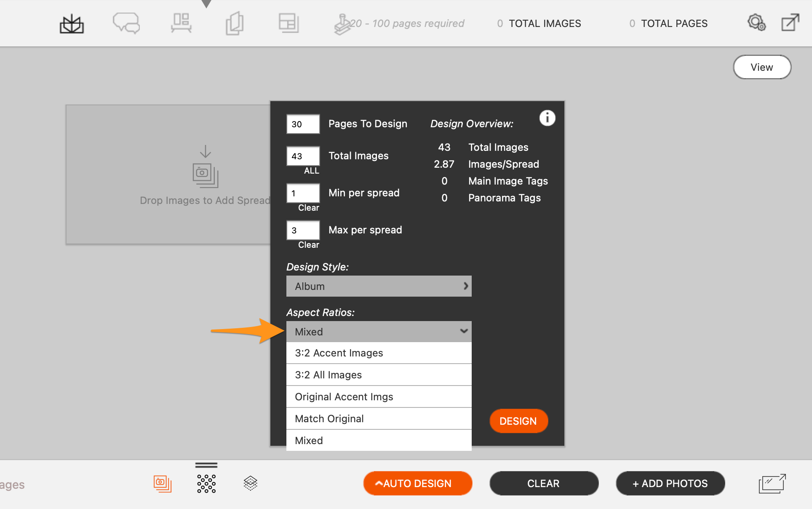Open the pages copy icon in top toolbar
The width and height of the screenshot is (812, 509).
click(x=235, y=24)
